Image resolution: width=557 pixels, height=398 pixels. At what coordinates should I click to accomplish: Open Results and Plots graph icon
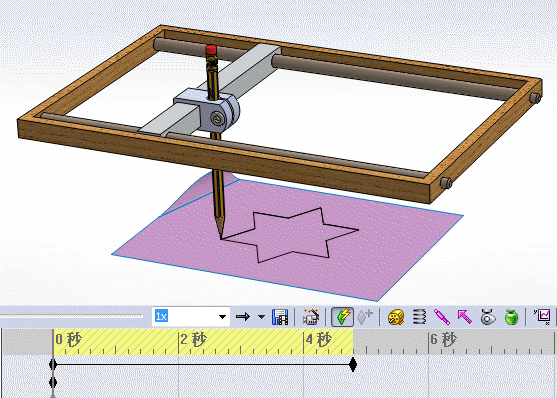542,317
